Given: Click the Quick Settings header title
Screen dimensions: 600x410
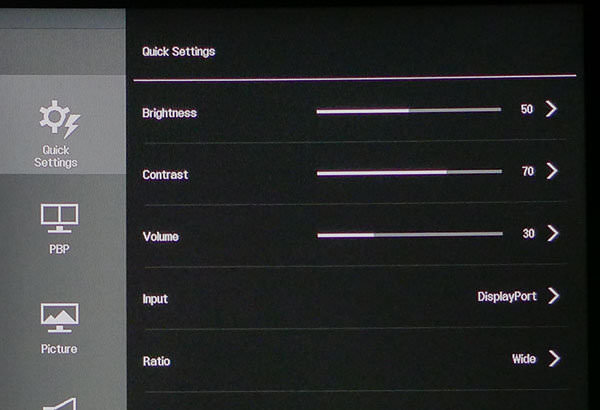Looking at the screenshot, I should tap(178, 51).
